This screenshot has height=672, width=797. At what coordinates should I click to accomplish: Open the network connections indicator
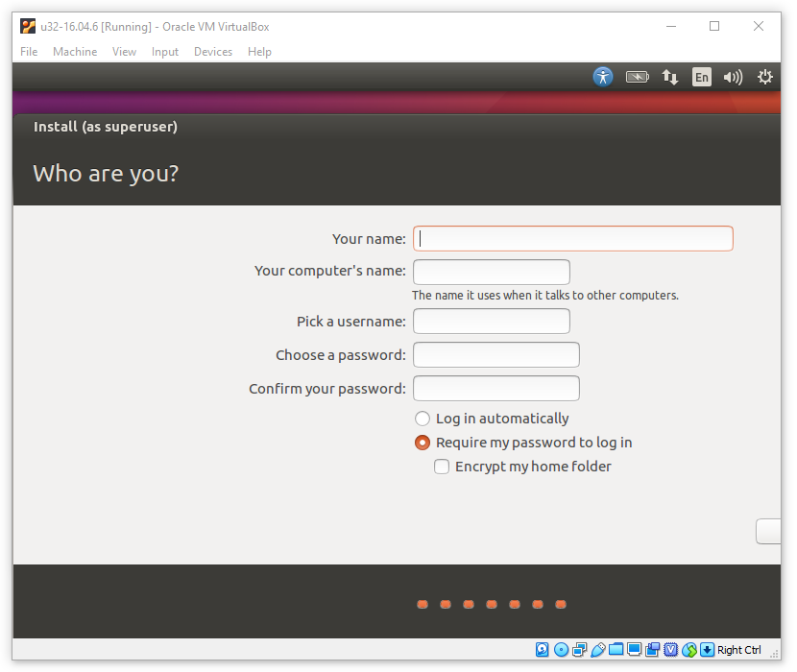pos(670,77)
